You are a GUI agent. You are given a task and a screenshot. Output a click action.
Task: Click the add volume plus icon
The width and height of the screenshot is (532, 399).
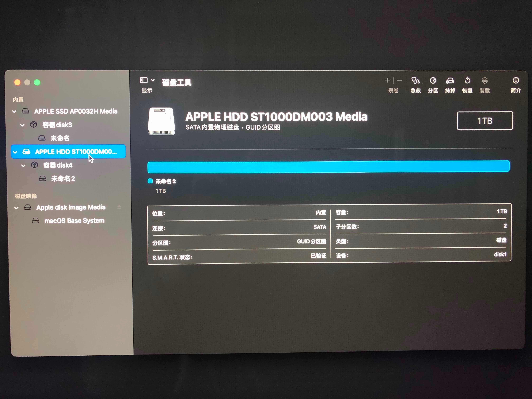tap(388, 80)
